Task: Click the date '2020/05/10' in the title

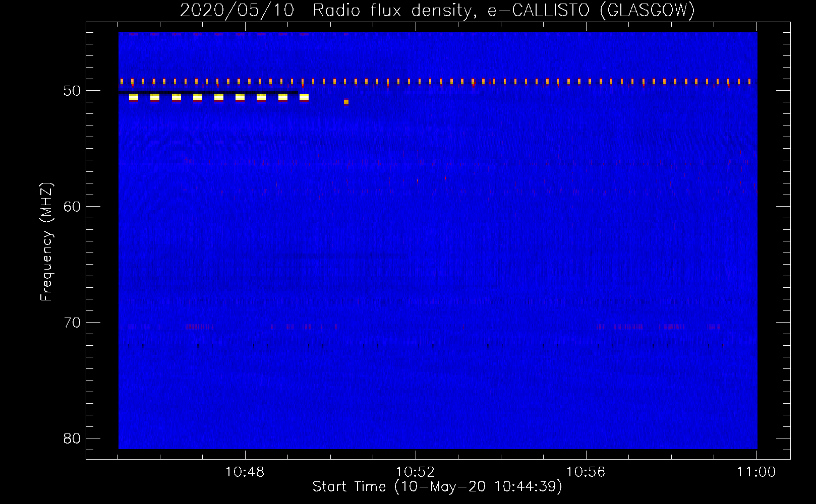Action: click(237, 10)
